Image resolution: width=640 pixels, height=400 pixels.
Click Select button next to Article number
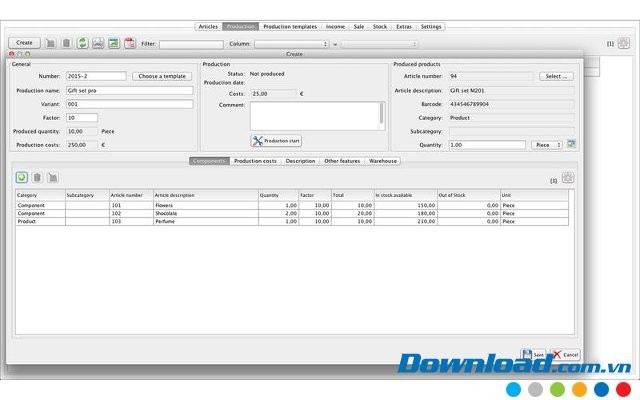[x=557, y=76]
